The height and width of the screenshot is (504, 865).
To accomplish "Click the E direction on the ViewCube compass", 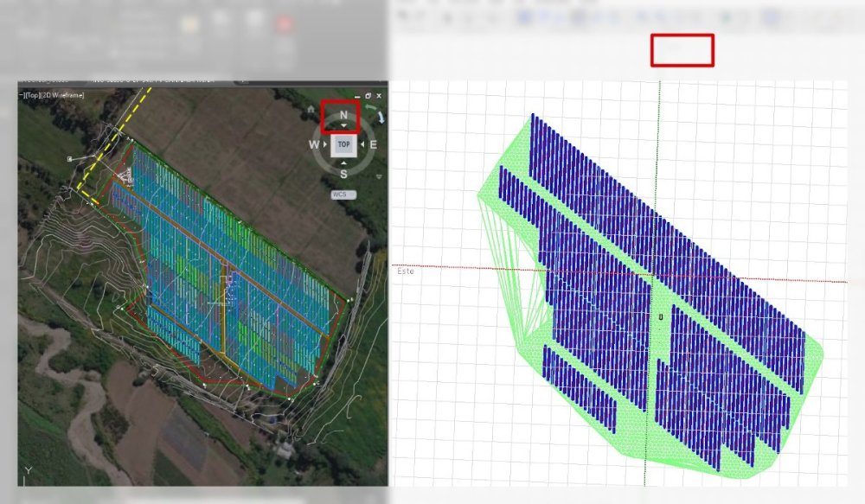I will 373,144.
